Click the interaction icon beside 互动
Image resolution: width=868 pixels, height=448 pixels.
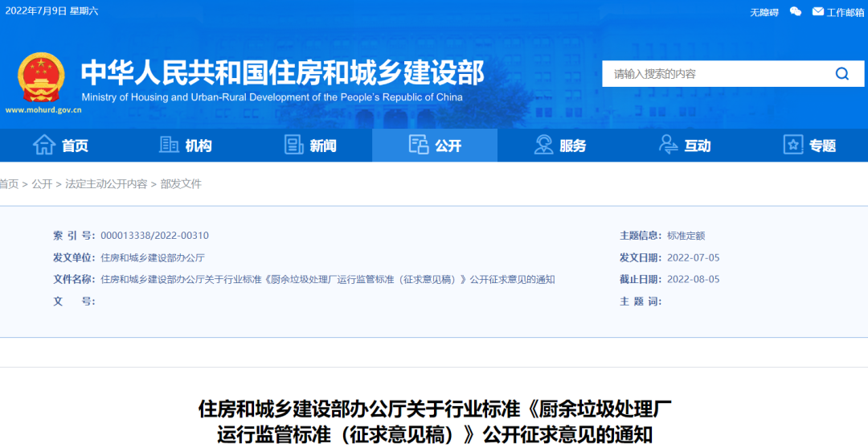(668, 145)
